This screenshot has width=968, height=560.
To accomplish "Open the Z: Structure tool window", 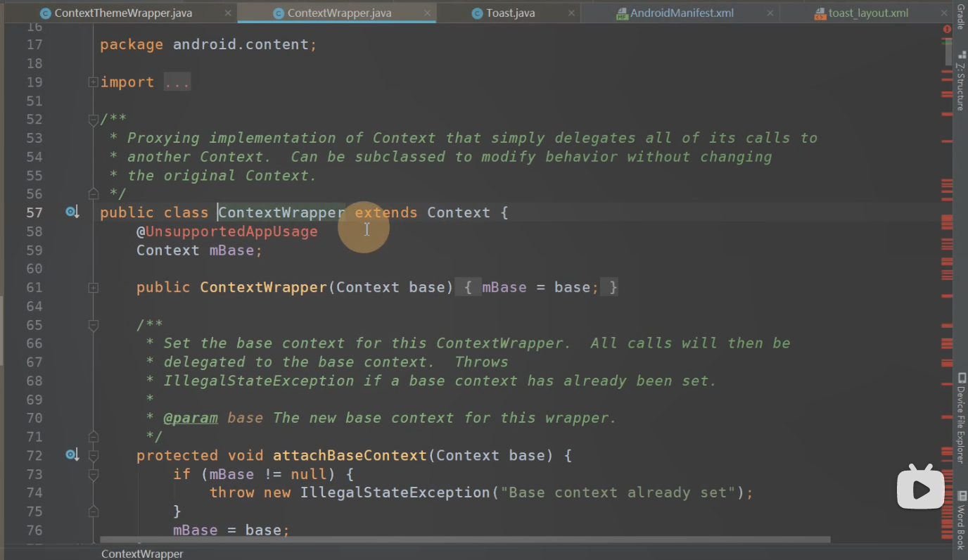I will click(x=961, y=82).
